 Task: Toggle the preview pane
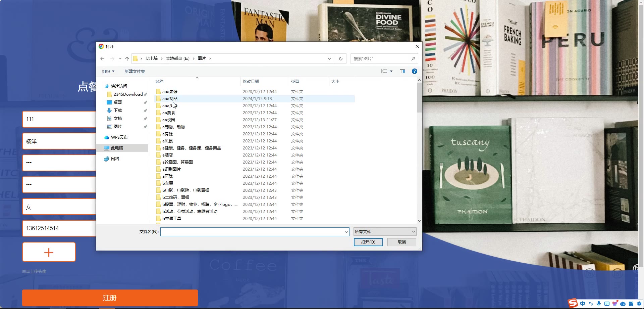pyautogui.click(x=402, y=71)
